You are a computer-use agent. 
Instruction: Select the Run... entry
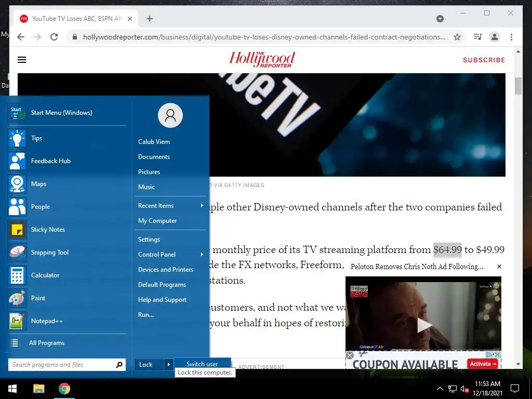pos(146,315)
